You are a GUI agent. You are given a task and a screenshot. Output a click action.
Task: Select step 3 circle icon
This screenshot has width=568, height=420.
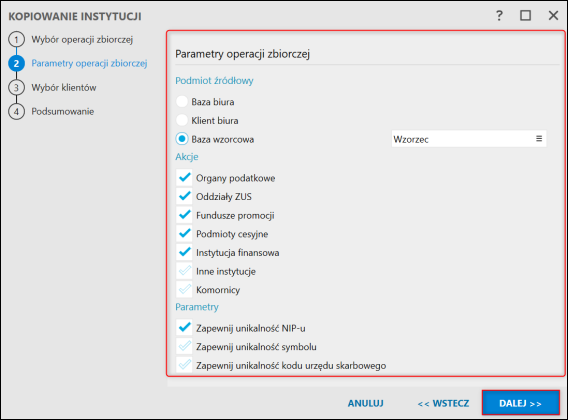point(16,88)
